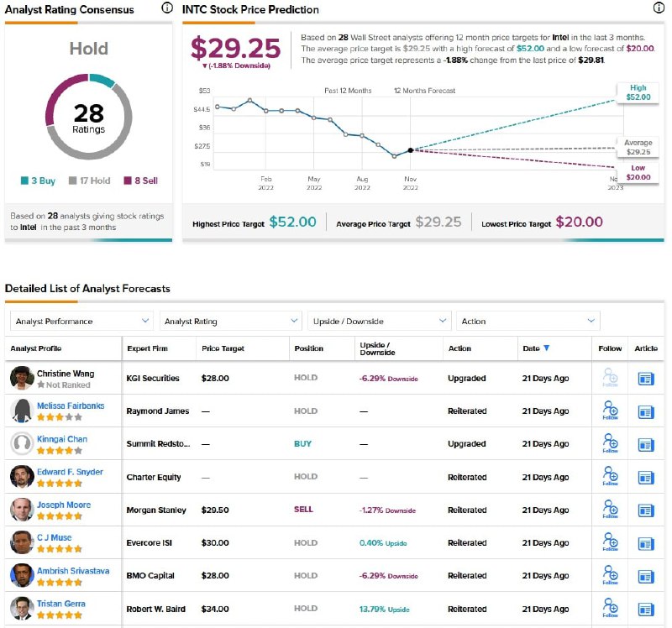Click the Low $20.00 forecast label
Screen dimensions: 672x628
click(638, 173)
